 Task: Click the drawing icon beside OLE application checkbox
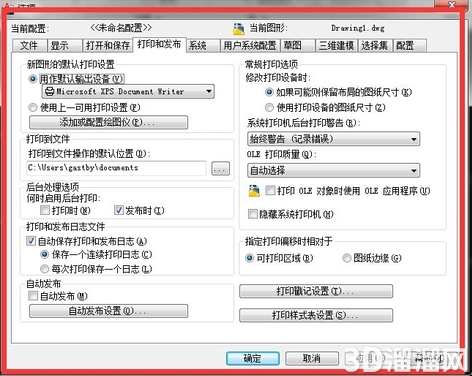[x=254, y=191]
